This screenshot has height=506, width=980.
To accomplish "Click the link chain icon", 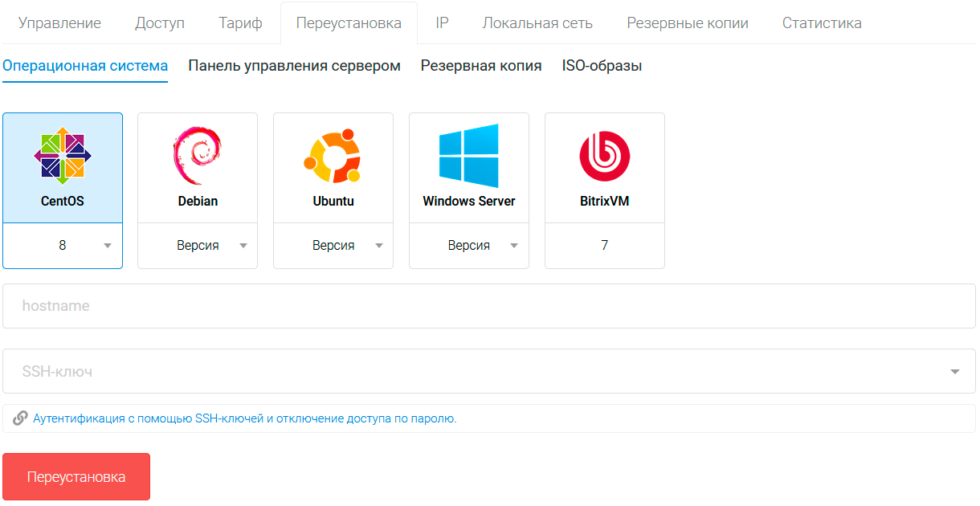I will click(x=21, y=418).
